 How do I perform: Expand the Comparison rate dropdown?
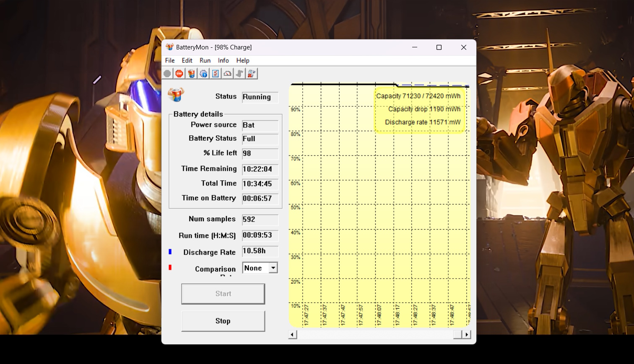273,268
